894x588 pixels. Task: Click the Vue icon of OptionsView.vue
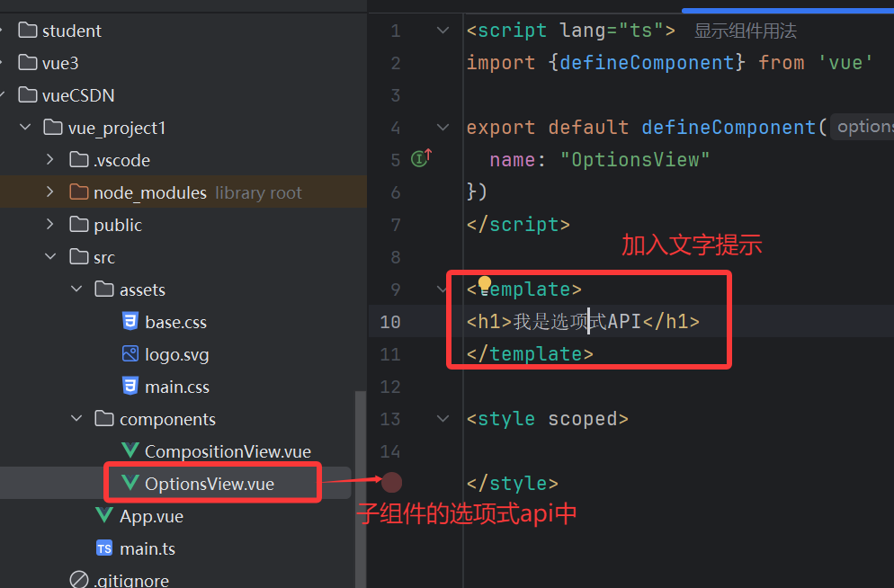point(130,483)
